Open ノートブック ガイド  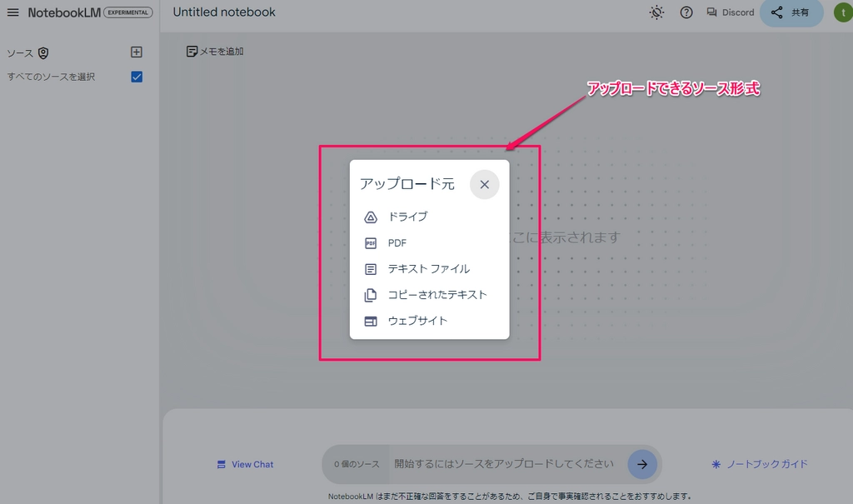click(x=760, y=464)
